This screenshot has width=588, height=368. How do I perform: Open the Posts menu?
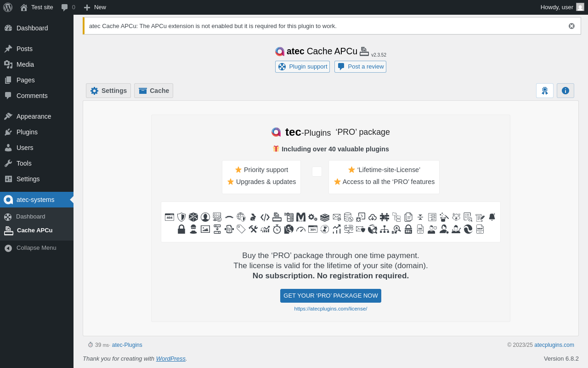pyautogui.click(x=37, y=49)
